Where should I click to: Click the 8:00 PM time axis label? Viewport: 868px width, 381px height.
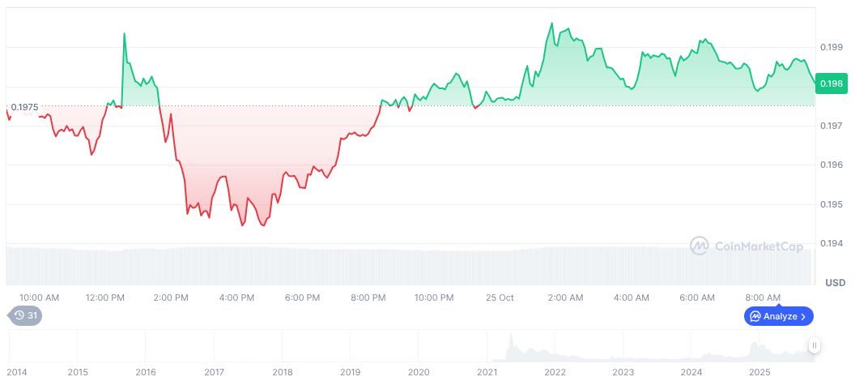[x=368, y=298]
